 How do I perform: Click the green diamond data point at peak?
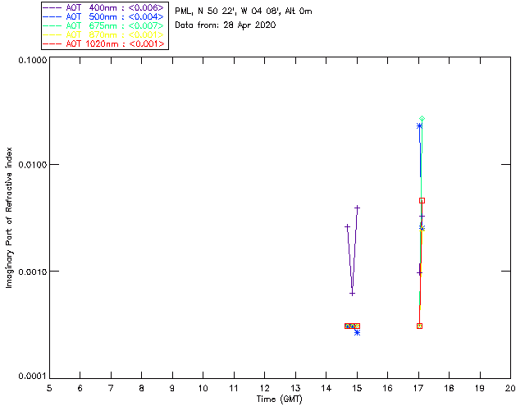point(422,119)
